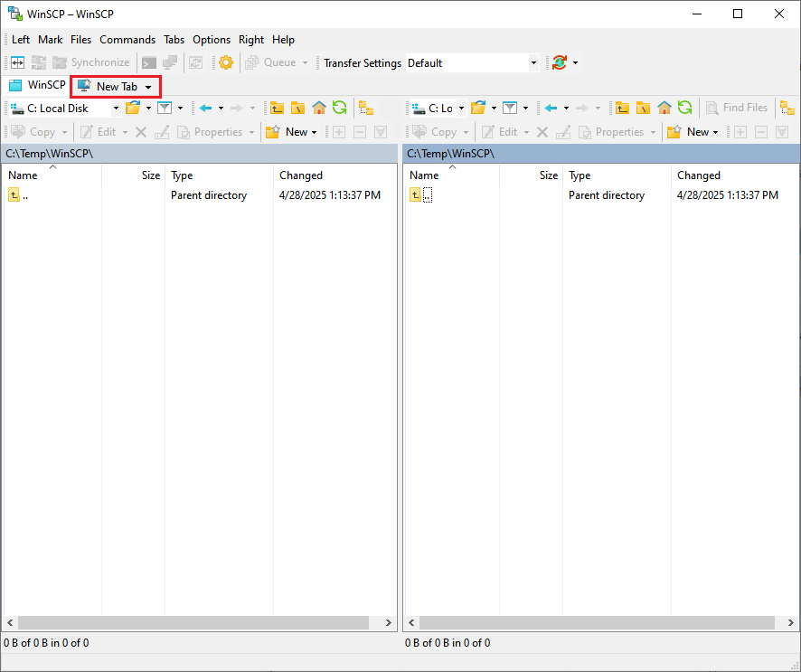
Task: Expand the Transfer Settings Default dropdown
Action: (x=533, y=63)
